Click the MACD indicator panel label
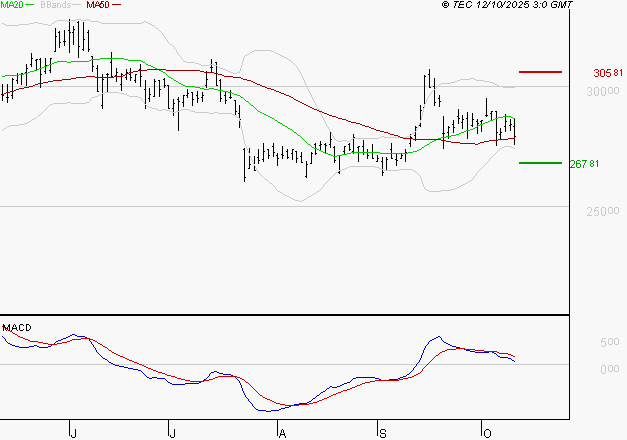Screen dimensions: 627x440 pos(18,328)
